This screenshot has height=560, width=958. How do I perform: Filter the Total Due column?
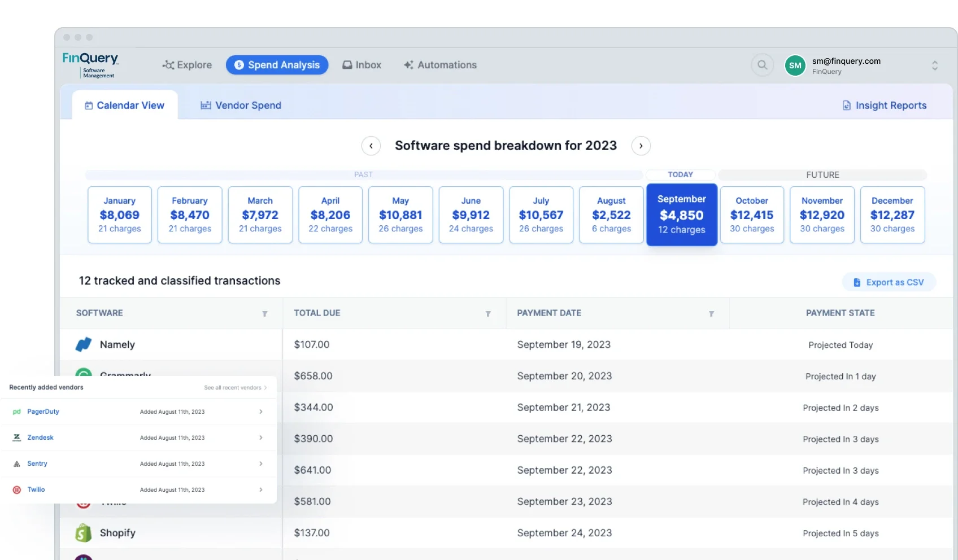[x=488, y=313]
